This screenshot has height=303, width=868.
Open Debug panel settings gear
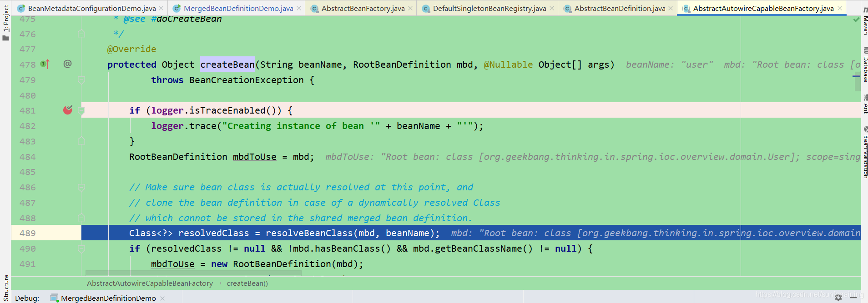(x=838, y=298)
